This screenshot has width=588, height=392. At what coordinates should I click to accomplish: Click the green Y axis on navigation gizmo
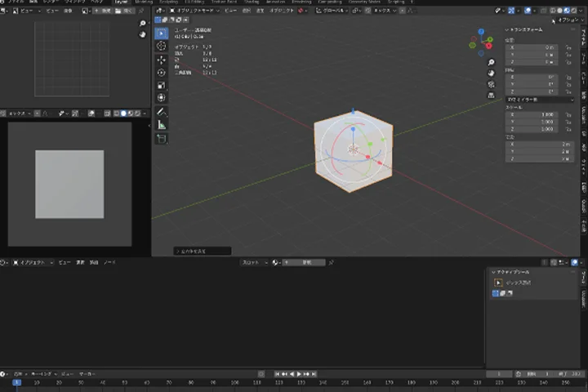(490, 39)
